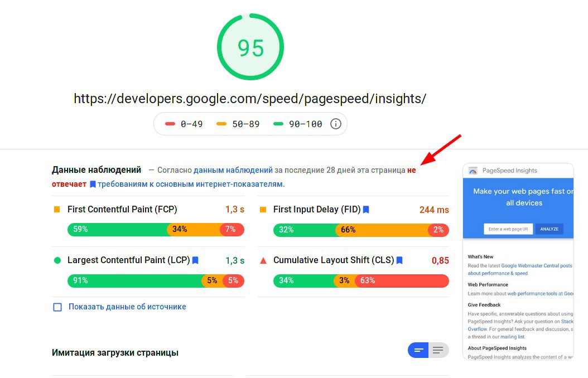Click the bookmark icon beside Largest Contentful Paint

pos(195,260)
